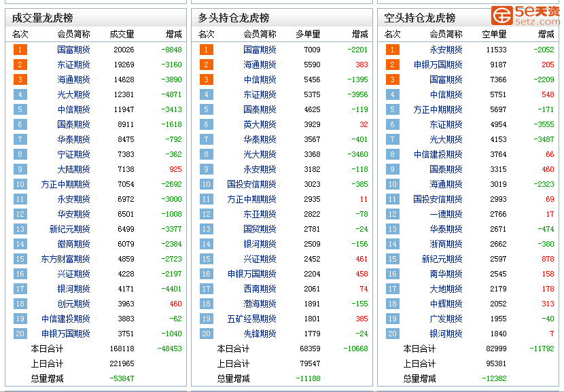
Task: Open 东方财富期货 member link
Action: 65,259
